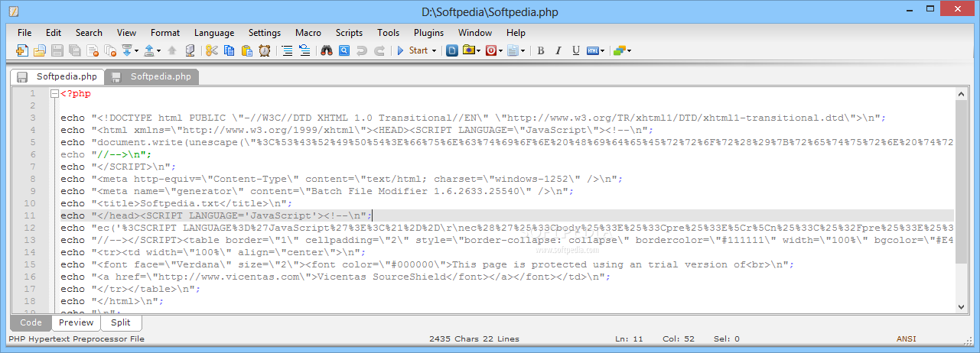Cut selection with scissors icon
Screen dimensions: 980x353
coord(211,50)
